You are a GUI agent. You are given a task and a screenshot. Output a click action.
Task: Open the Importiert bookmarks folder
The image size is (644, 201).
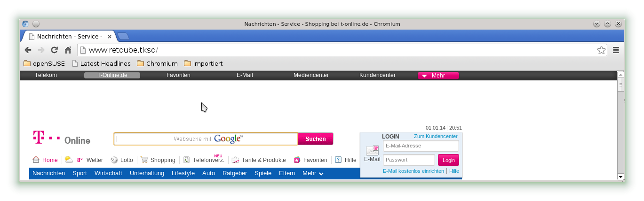(x=203, y=63)
